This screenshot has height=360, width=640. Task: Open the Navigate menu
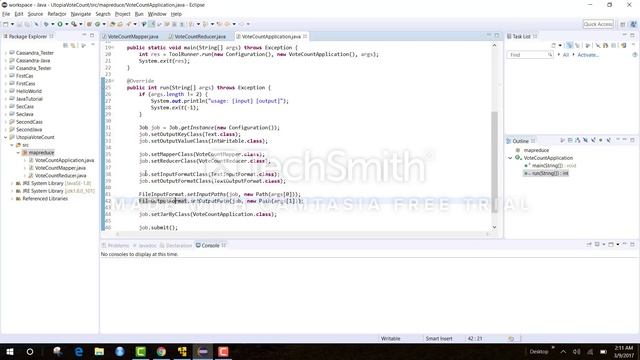click(x=81, y=14)
